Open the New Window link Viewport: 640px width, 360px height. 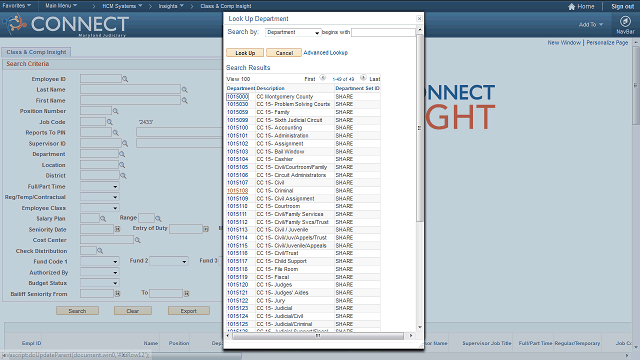(x=564, y=42)
